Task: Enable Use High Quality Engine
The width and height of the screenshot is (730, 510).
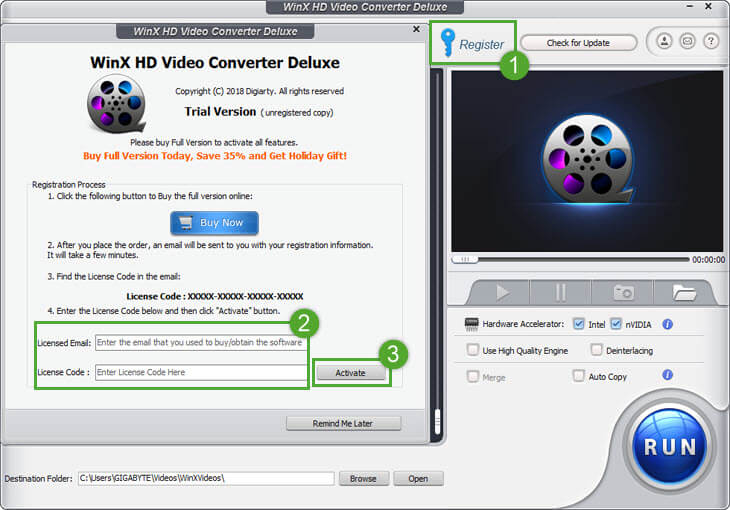Action: click(x=473, y=350)
